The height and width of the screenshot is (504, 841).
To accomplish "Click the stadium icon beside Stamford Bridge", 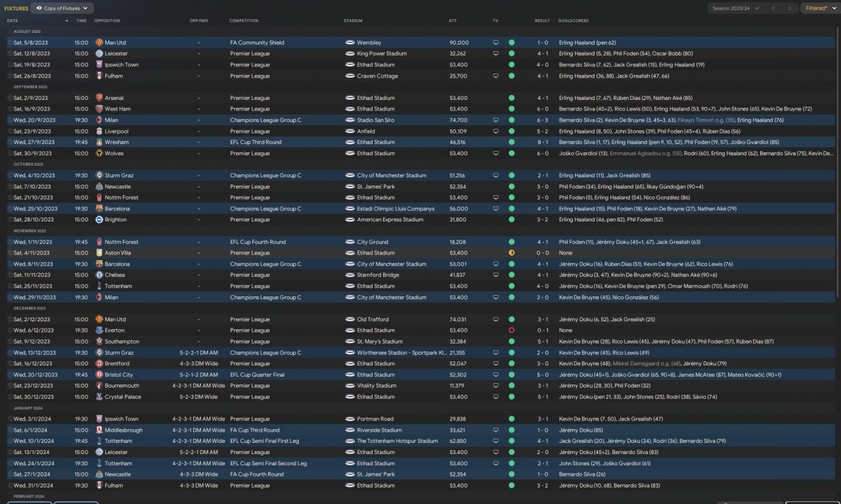I will coord(350,275).
